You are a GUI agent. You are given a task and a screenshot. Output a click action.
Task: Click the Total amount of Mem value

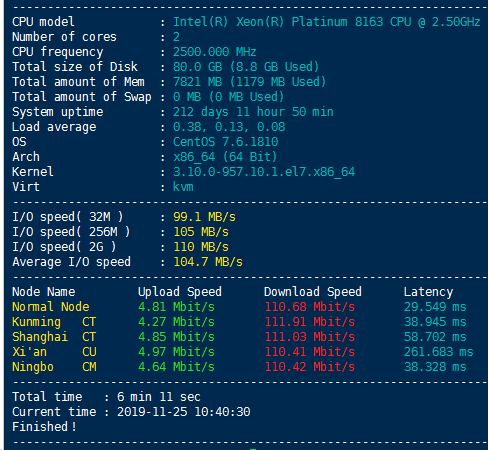(249, 82)
